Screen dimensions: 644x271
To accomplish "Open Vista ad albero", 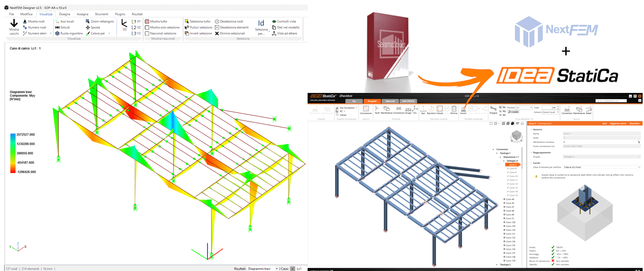I will pyautogui.click(x=284, y=33).
